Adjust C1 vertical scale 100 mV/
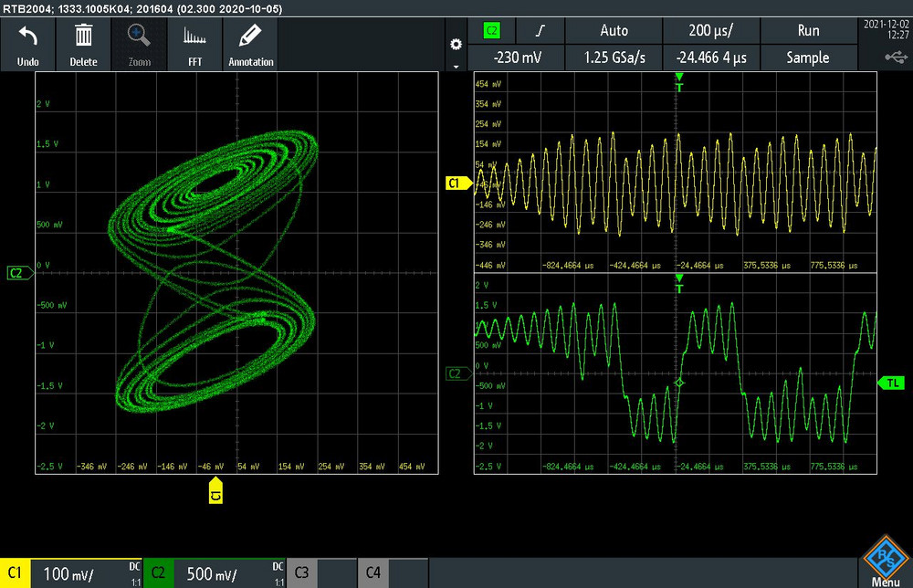This screenshot has height=588, width=913. click(x=86, y=574)
